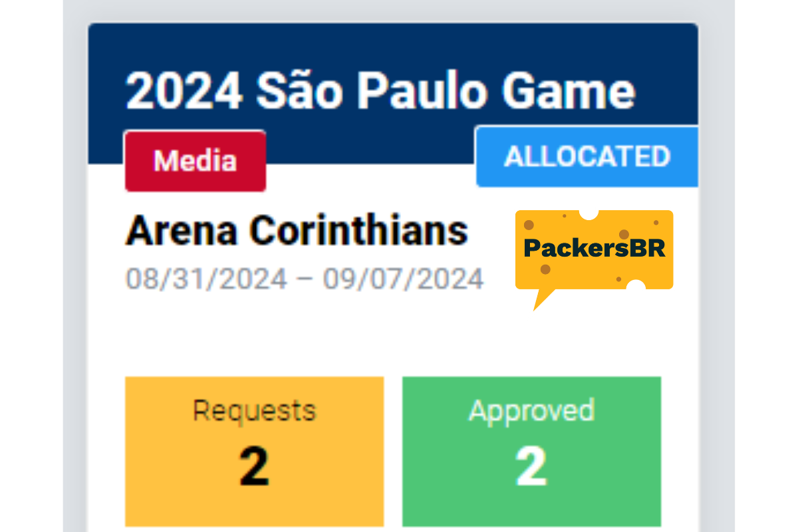
Task: Click the Requests count number 2
Action: point(254,465)
